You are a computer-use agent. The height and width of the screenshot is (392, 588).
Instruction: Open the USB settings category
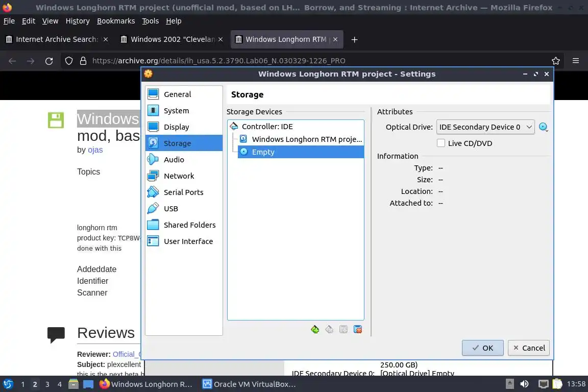184,209
